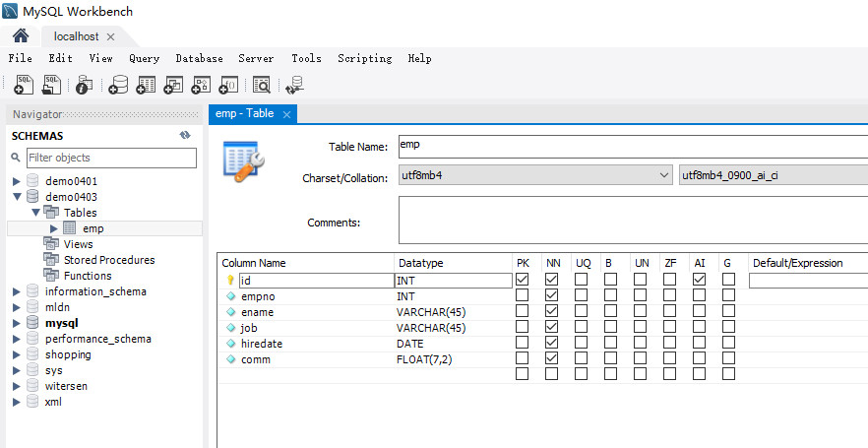This screenshot has width=868, height=448.
Task: Expand the shopping schema
Action: 17,354
